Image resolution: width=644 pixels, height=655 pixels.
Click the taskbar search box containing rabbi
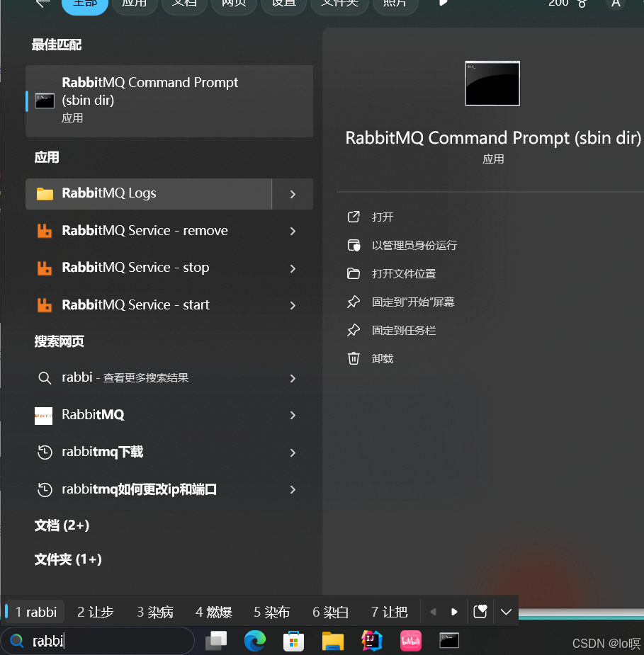(x=98, y=640)
